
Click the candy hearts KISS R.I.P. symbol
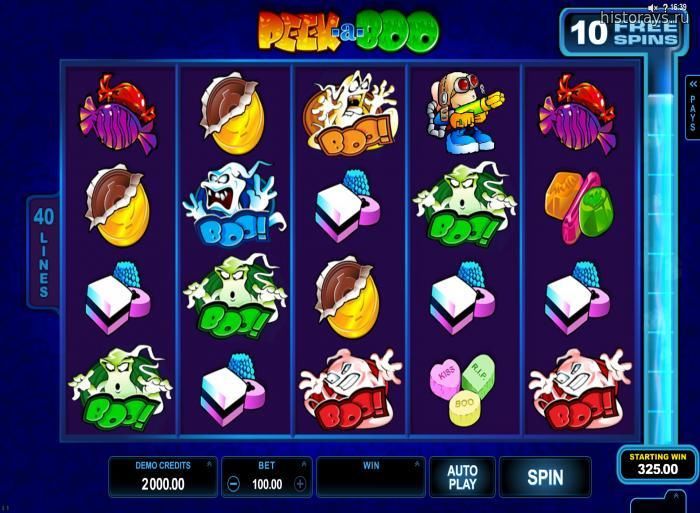(464, 388)
